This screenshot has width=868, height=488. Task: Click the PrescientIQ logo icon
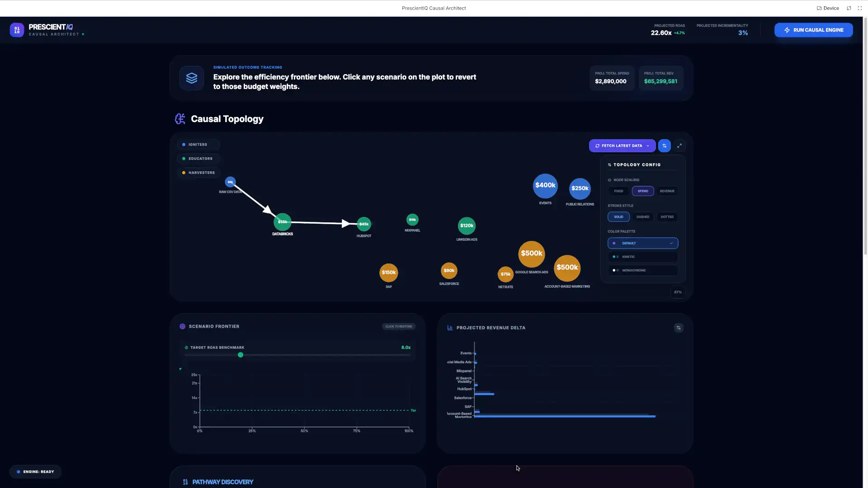pyautogui.click(x=17, y=30)
